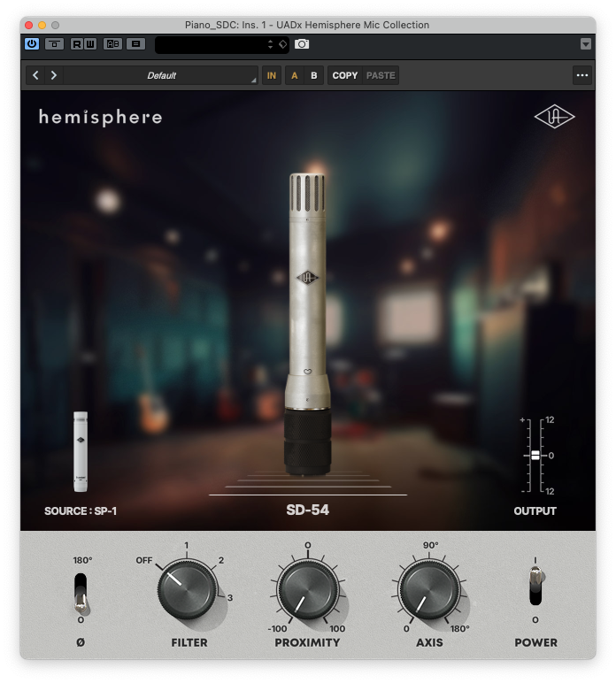Enable Write automation W button
The height and width of the screenshot is (683, 616).
coord(89,44)
